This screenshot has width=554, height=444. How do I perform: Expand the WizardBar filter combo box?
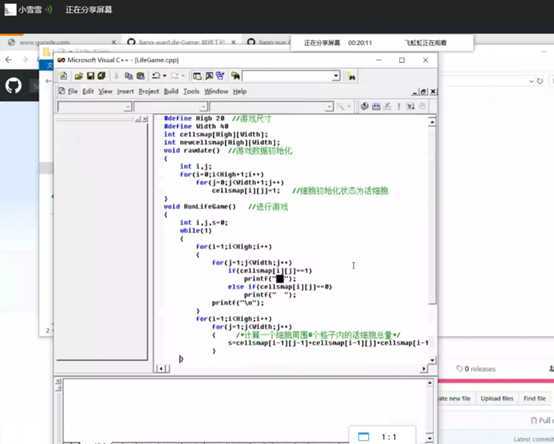[204, 107]
